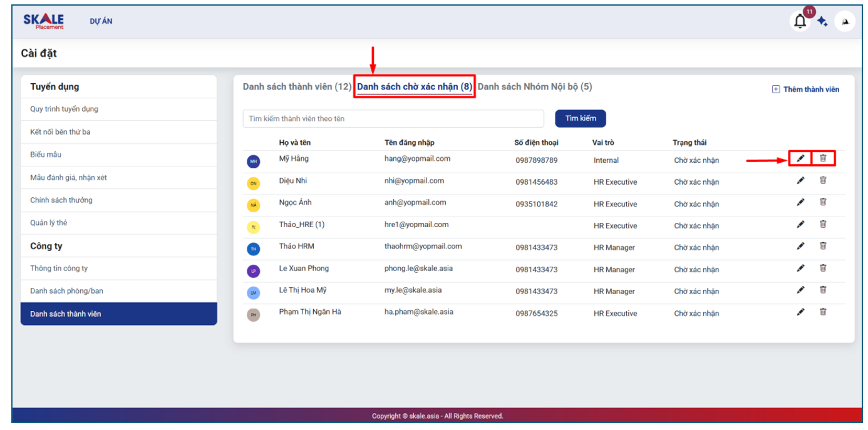The image size is (868, 430).
Task: Open Danh sách Nhóm Nội bộ tab
Action: click(534, 87)
